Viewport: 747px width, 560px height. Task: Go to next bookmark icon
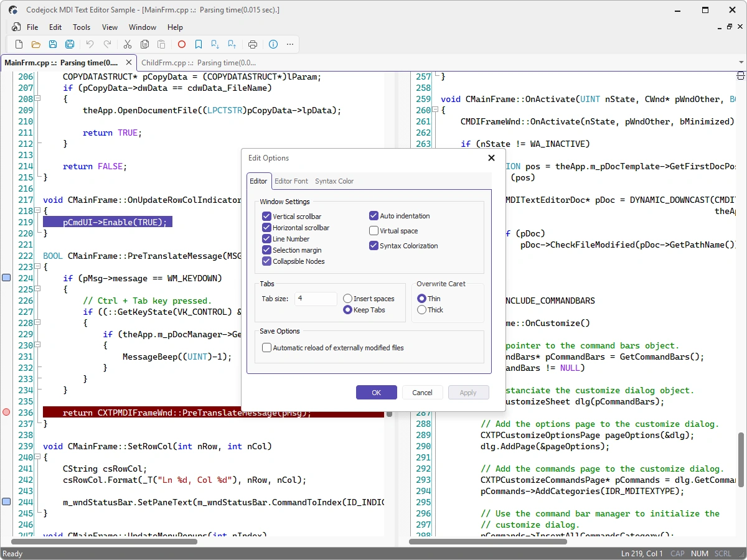coord(215,44)
